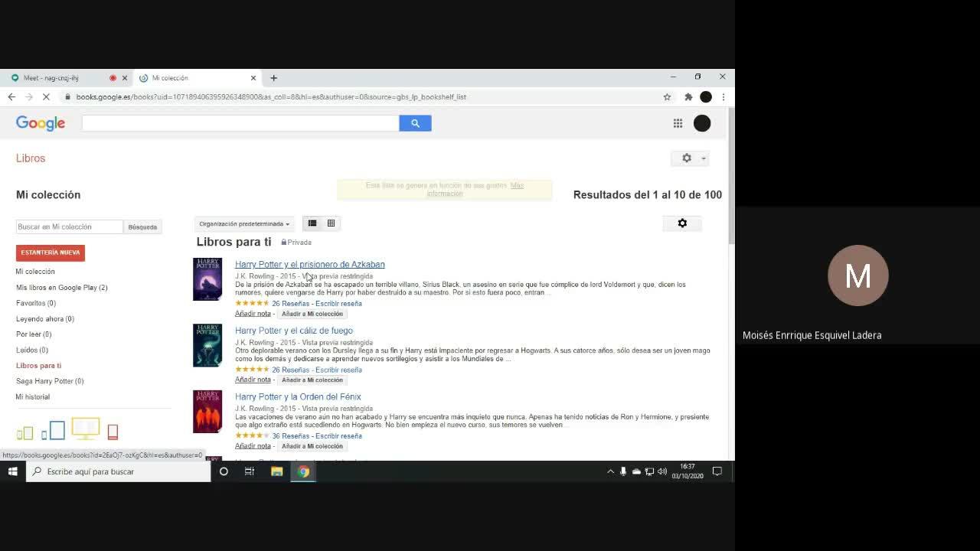
Task: Show hidden system tray icons
Action: click(610, 471)
